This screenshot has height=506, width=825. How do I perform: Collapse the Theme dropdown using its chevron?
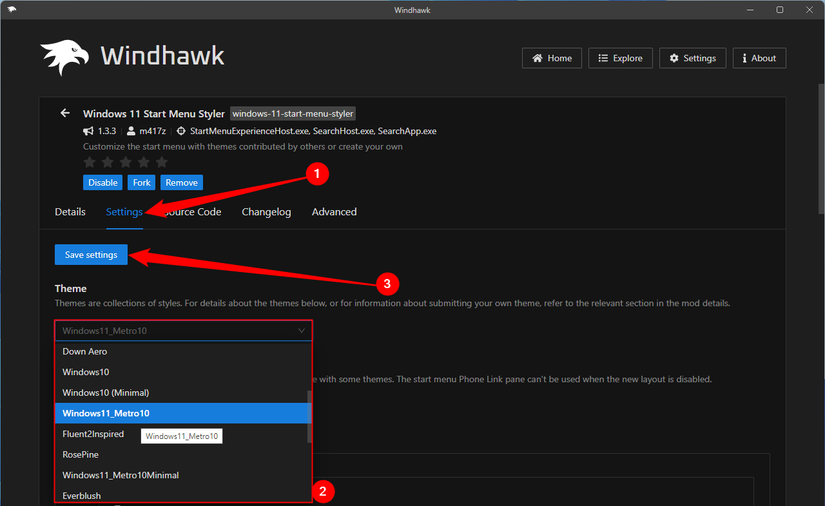301,330
